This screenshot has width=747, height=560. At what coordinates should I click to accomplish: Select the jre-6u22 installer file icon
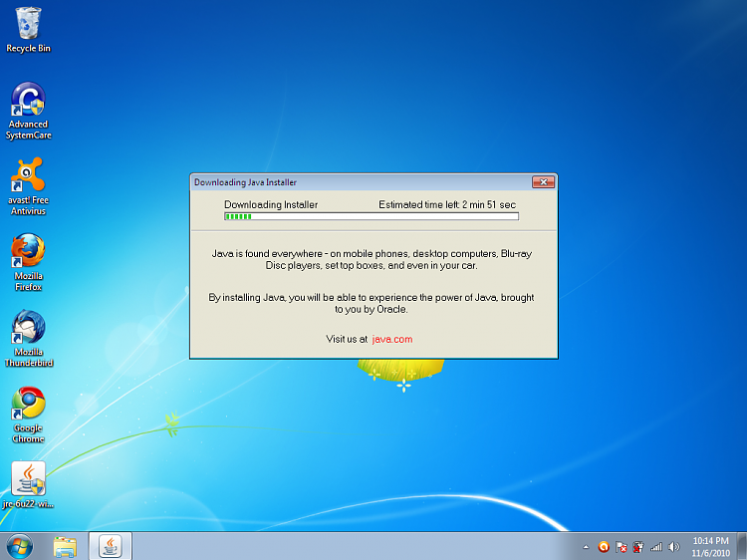click(28, 484)
